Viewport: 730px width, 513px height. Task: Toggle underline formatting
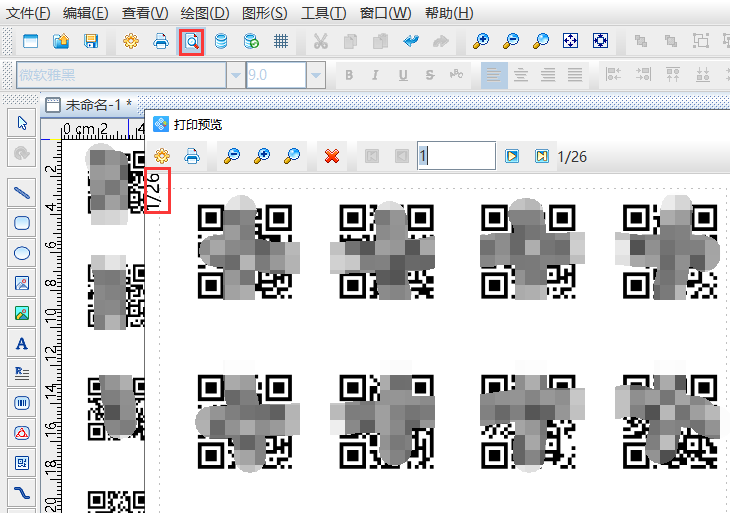(x=403, y=75)
